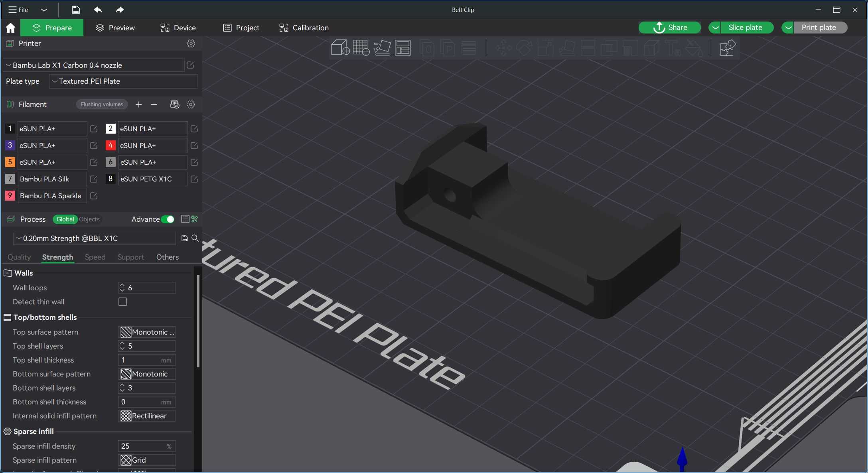Check the Detect thin wall checkbox

tap(123, 302)
